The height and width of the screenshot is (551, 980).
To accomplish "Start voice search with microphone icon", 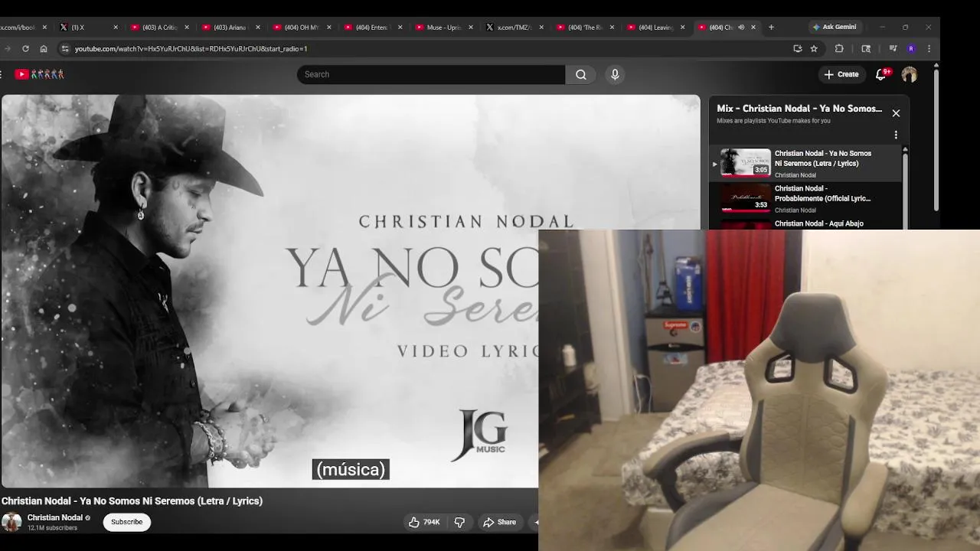I will [615, 74].
